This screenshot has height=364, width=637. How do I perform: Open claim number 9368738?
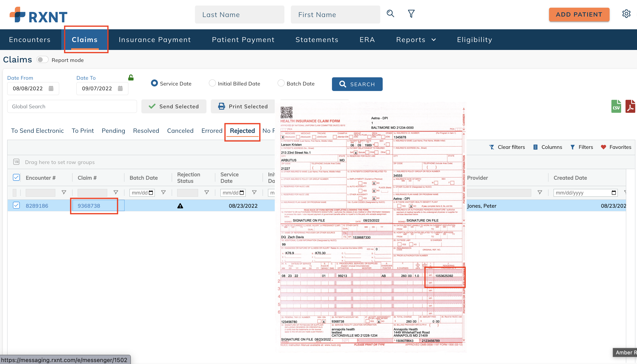tap(88, 206)
